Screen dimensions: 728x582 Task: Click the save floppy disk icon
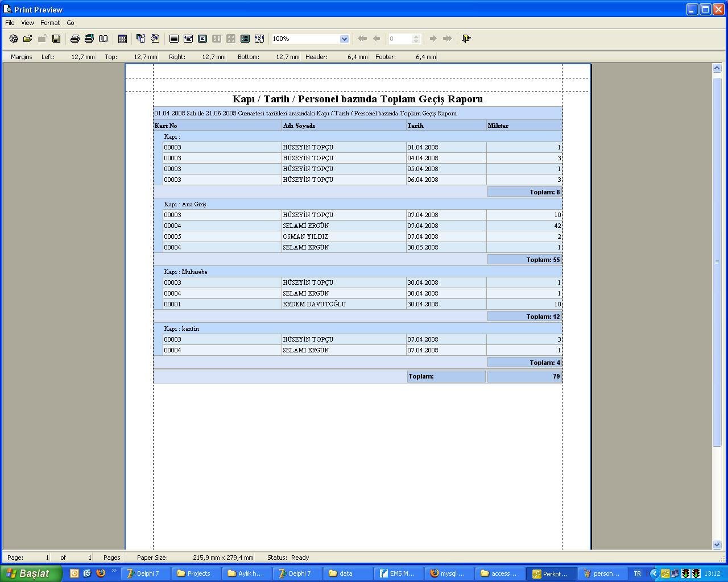56,39
